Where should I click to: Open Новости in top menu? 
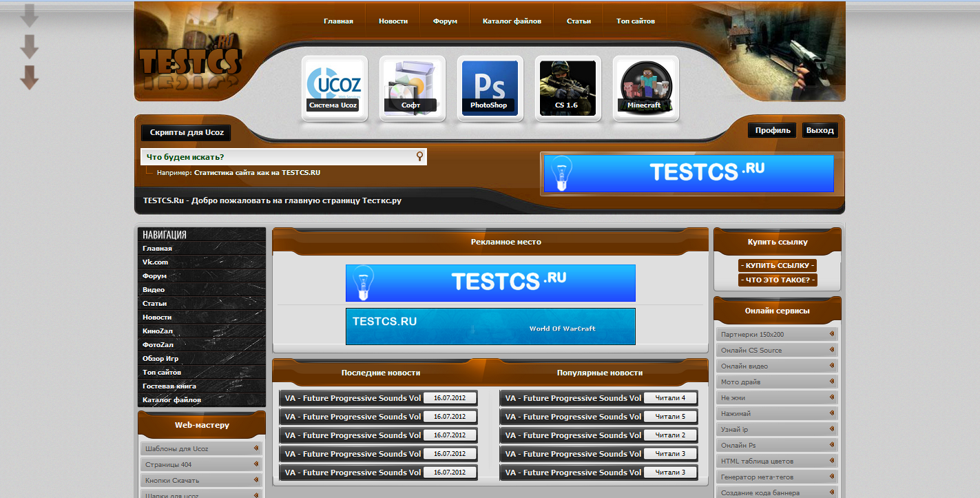coord(393,21)
